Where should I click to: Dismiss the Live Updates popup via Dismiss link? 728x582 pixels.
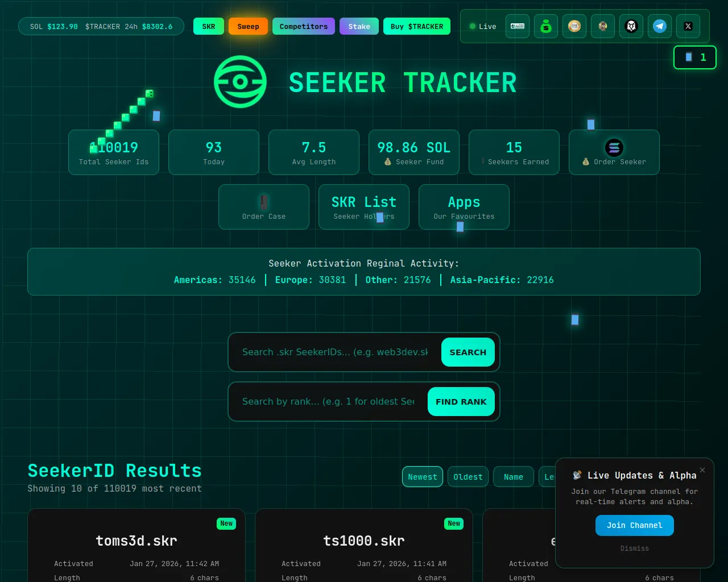click(x=635, y=548)
